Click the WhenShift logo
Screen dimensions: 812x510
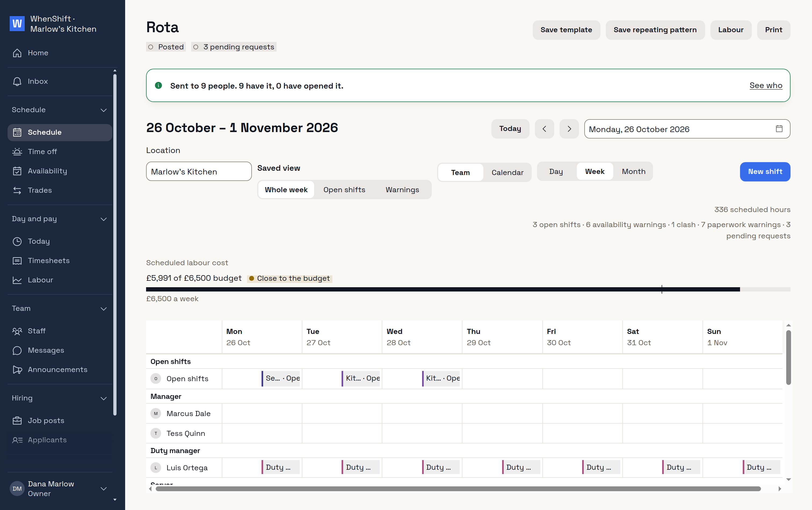17,24
